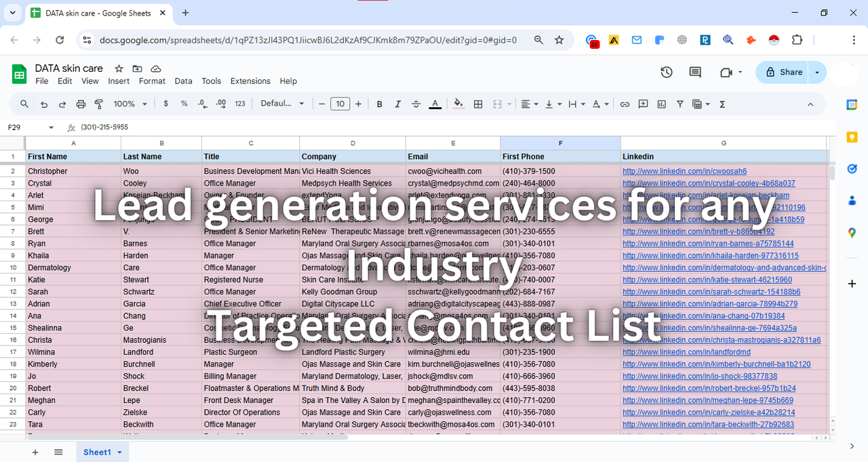868x462 pixels.
Task: Open Google Maps side panel
Action: [852, 233]
